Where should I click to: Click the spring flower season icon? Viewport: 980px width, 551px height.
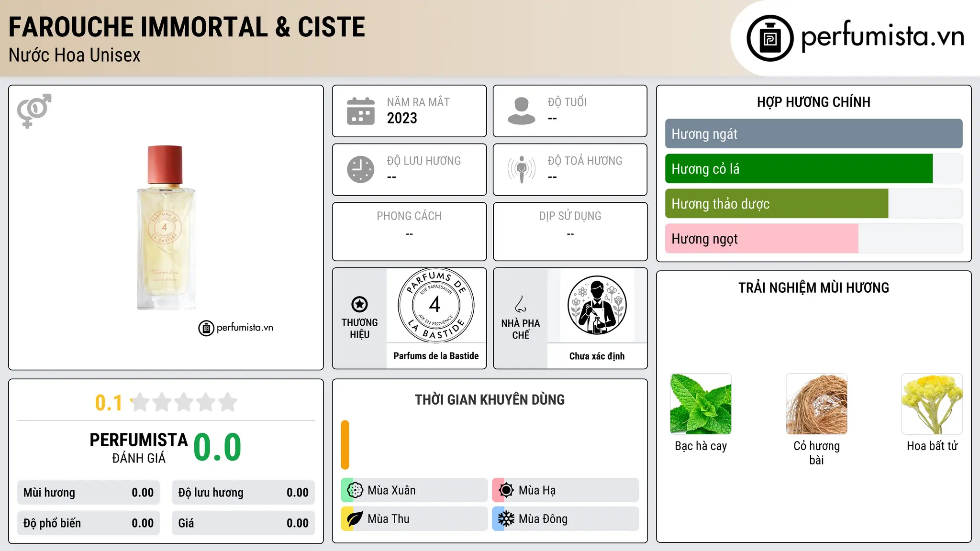coord(355,490)
